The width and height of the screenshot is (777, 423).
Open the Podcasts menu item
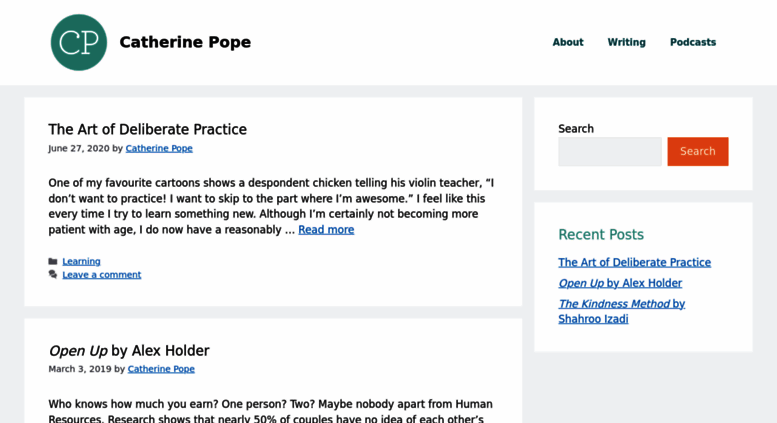click(693, 42)
